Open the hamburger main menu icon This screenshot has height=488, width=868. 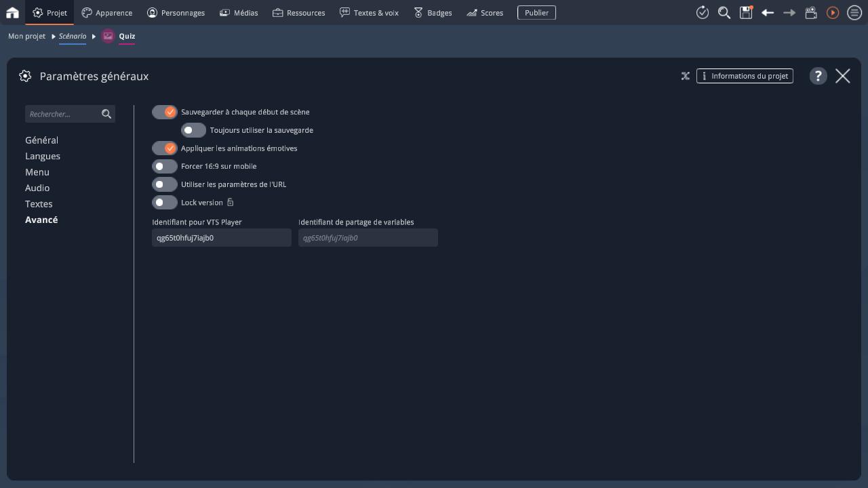tap(854, 12)
